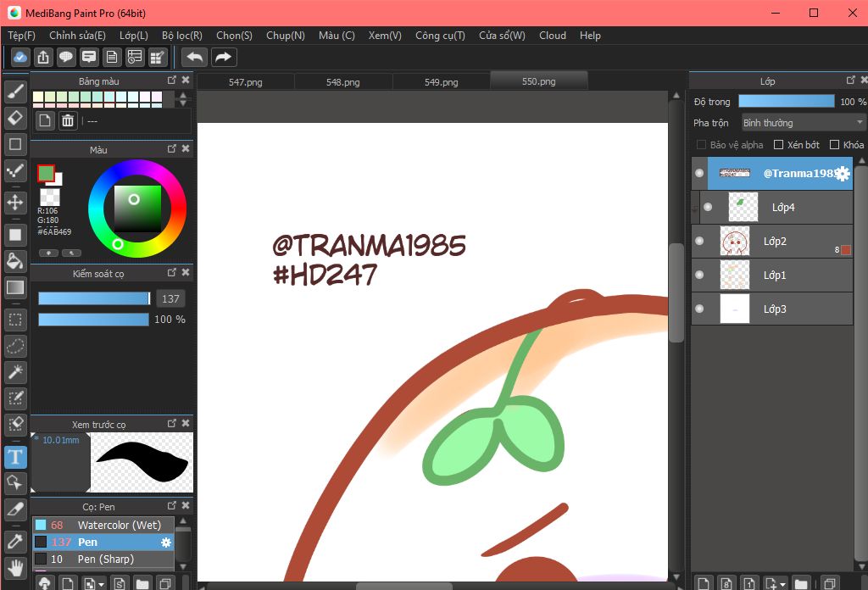Image resolution: width=868 pixels, height=590 pixels.
Task: Select the Lasso tool
Action: coord(15,346)
